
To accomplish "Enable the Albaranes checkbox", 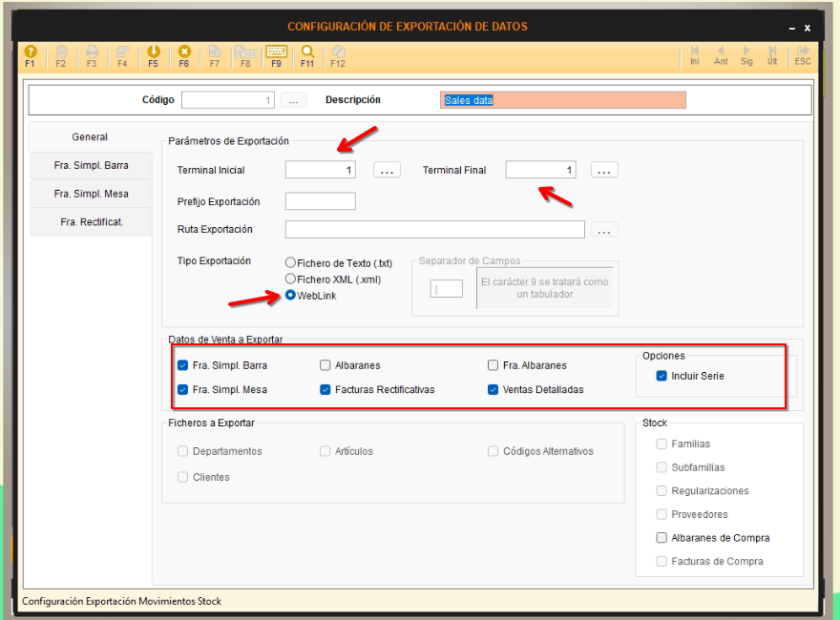I will click(x=325, y=365).
